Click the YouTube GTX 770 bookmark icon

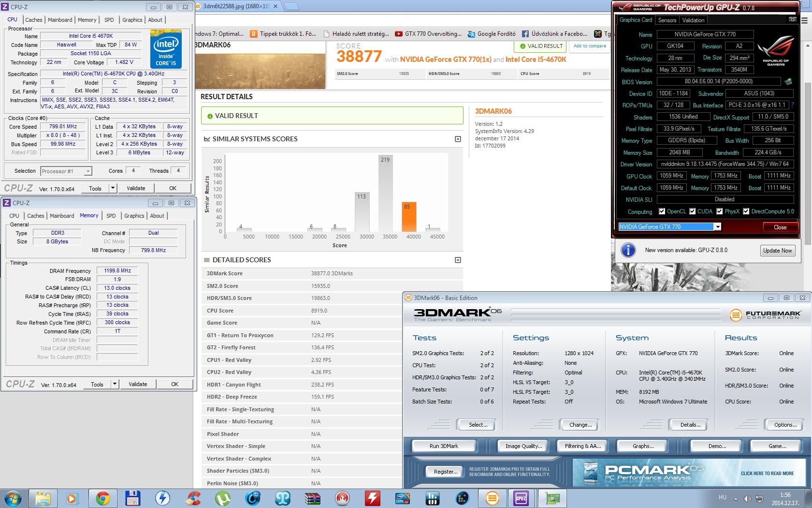point(398,34)
